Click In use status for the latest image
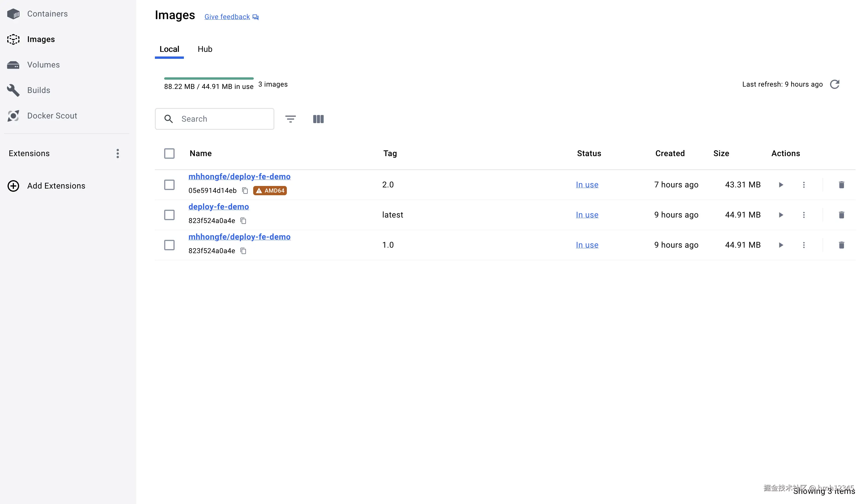This screenshot has height=504, width=866. coord(587,215)
